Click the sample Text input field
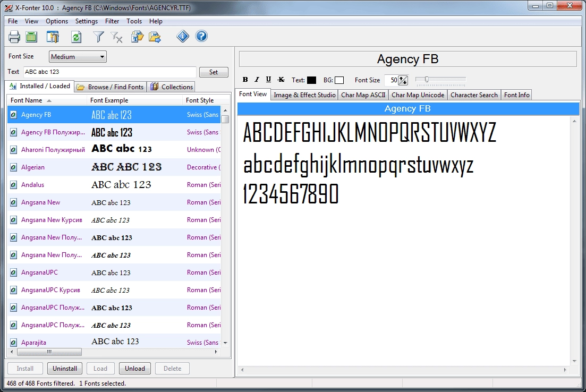Viewport: 586px width, 392px height. point(110,72)
